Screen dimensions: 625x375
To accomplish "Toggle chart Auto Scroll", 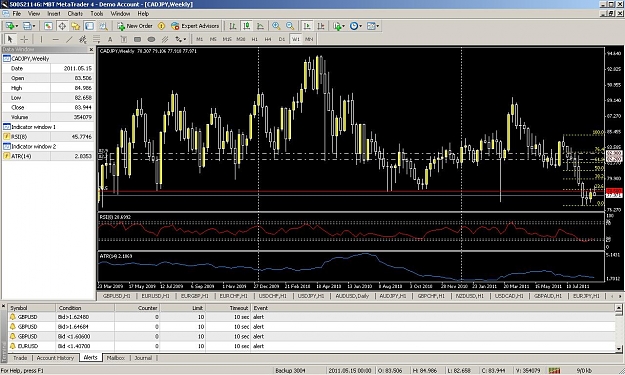I will [307, 26].
